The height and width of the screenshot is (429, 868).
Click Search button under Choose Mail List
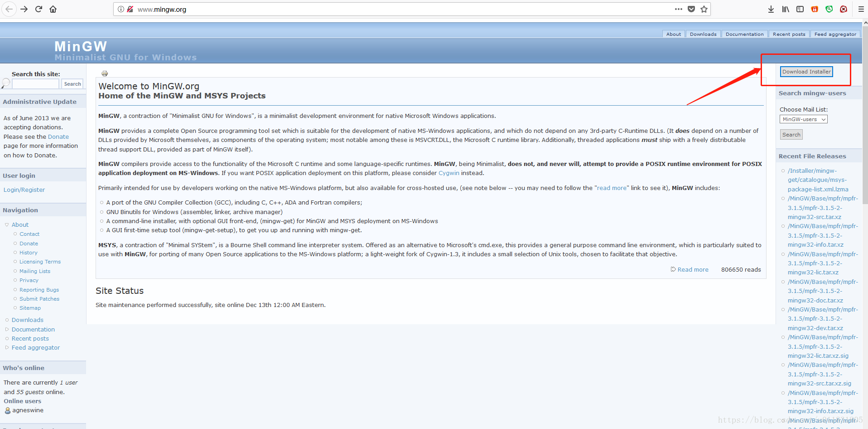[791, 135]
